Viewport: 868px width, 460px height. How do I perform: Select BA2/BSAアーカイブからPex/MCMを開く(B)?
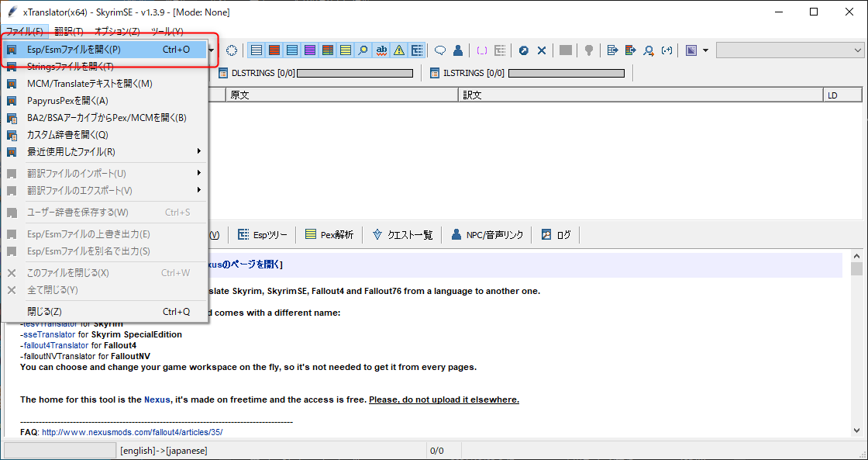pyautogui.click(x=105, y=117)
